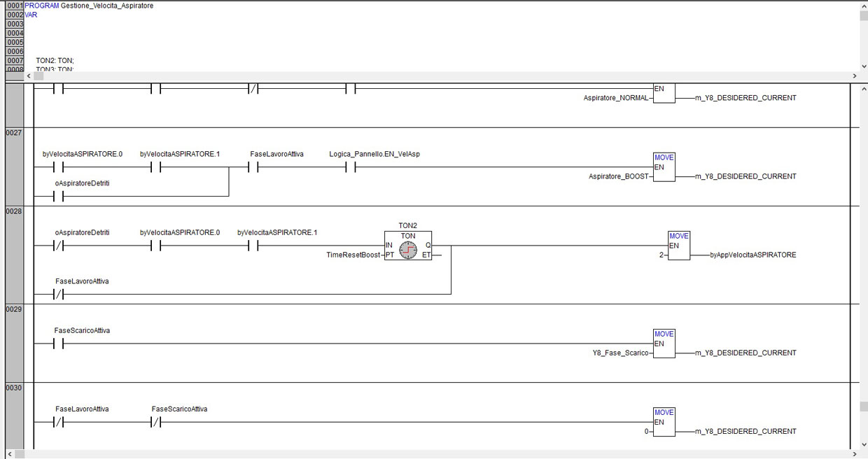The height and width of the screenshot is (459, 868).
Task: Select the MOVE block in network 0027
Action: click(x=664, y=167)
